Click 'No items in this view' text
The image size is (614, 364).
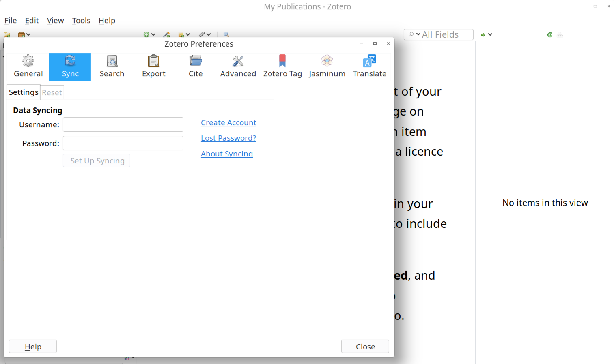545,203
